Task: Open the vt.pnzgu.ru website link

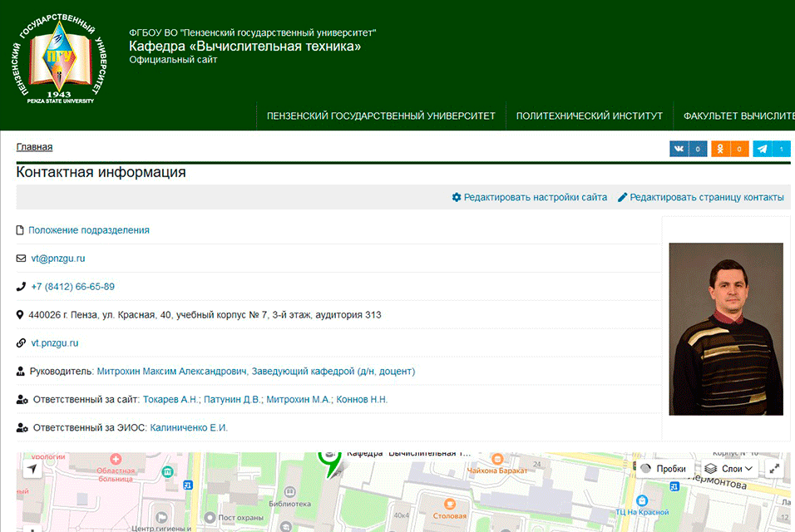Action: pos(55,343)
